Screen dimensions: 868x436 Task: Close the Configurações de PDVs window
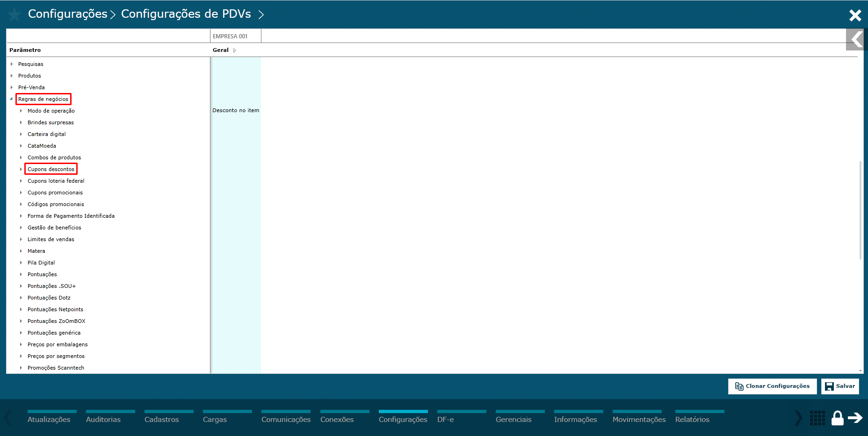[855, 15]
